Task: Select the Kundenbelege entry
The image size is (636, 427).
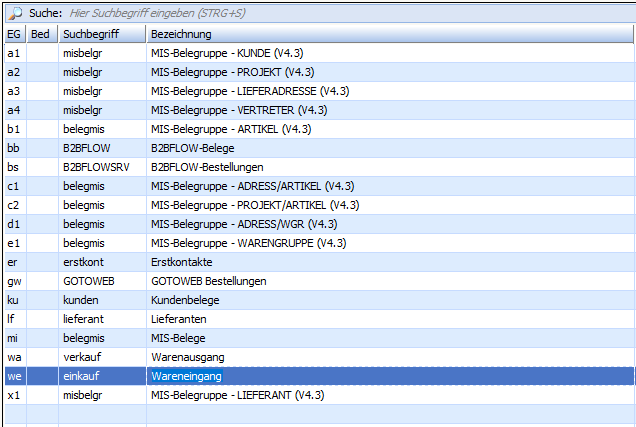Action: coord(319,300)
